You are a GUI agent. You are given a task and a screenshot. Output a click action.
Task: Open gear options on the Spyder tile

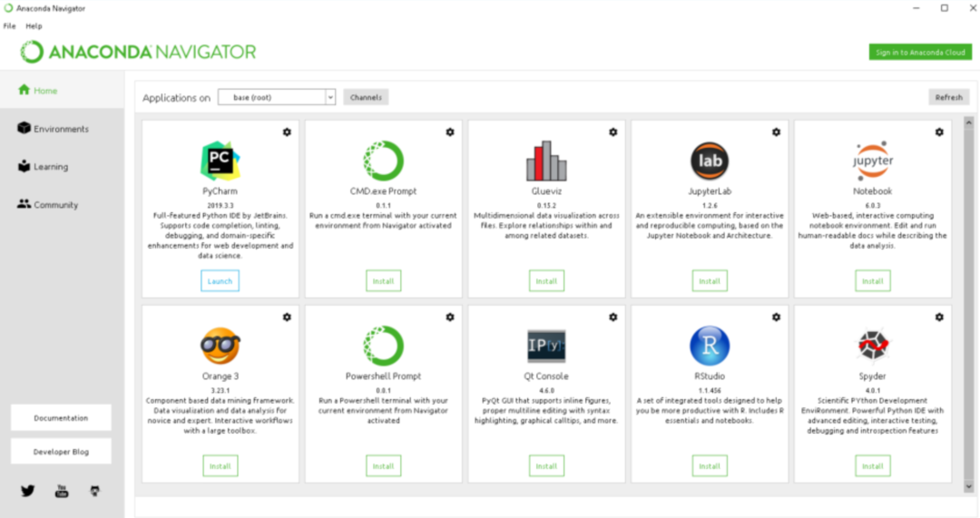tap(939, 318)
